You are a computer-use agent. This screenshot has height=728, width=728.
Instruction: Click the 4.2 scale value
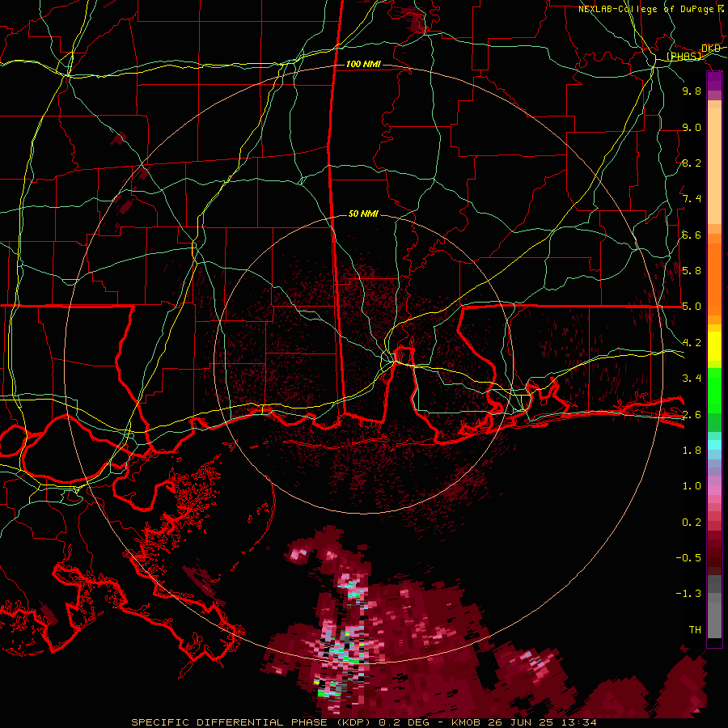pyautogui.click(x=692, y=343)
